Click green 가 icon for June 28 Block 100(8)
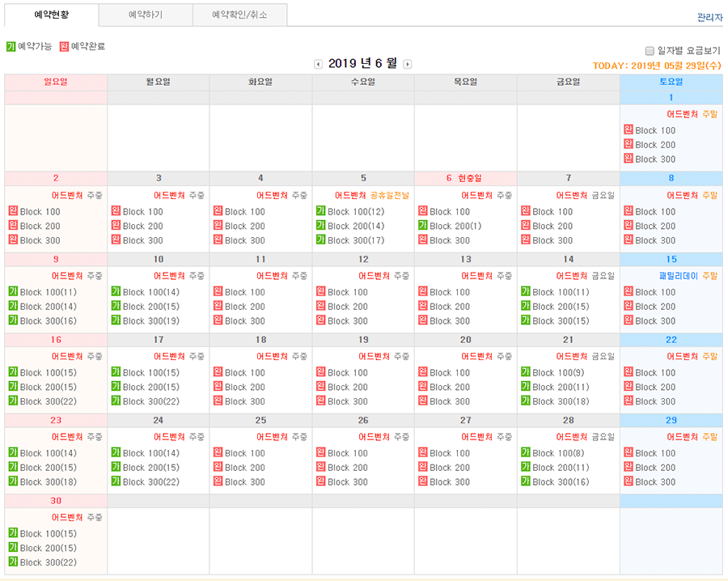Screen dimensions: 728x581 click(x=526, y=452)
